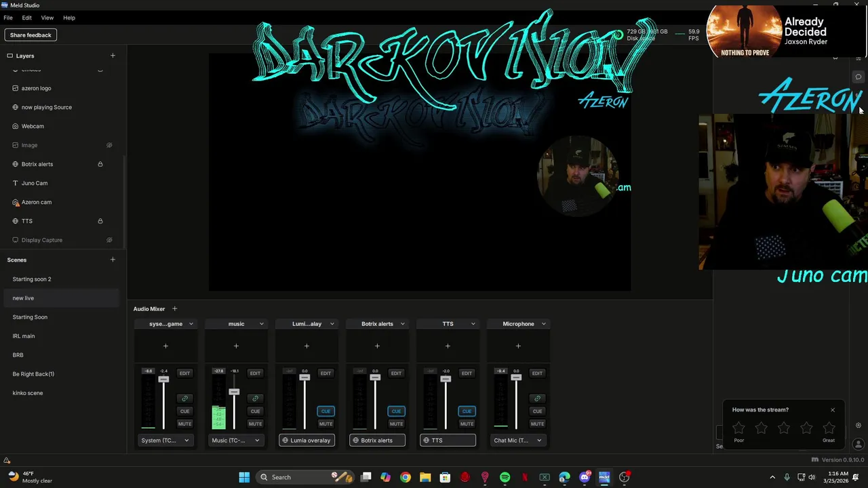
Task: Show the hidden Image layer
Action: (109, 145)
